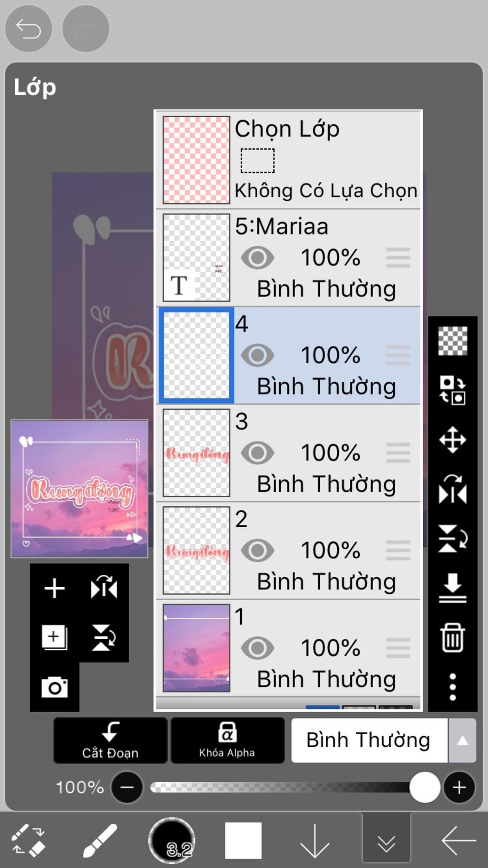This screenshot has height=868, width=488.
Task: Click the merge layer down arrow icon
Action: [452, 588]
